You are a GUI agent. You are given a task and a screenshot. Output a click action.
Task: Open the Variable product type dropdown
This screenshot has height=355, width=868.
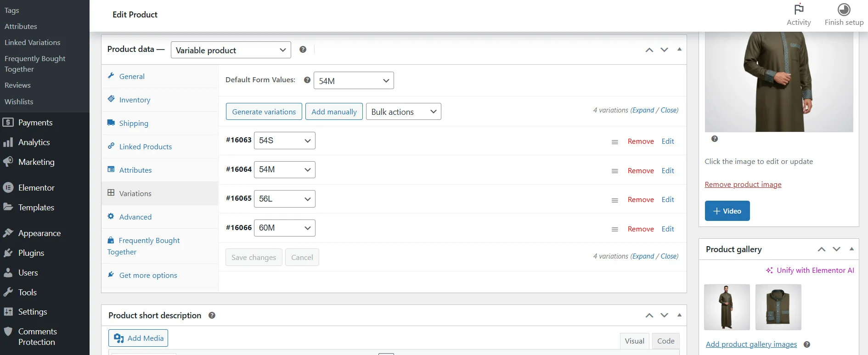point(231,50)
